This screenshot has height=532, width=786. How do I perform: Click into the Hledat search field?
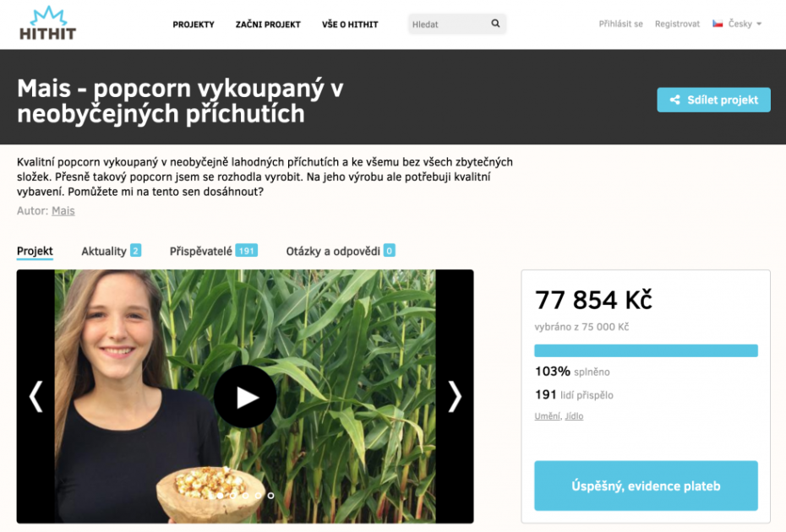coord(450,24)
